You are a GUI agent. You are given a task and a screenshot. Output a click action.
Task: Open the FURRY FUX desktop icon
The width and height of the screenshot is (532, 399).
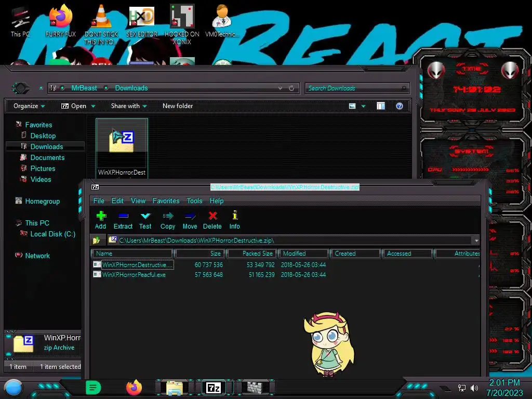click(61, 20)
